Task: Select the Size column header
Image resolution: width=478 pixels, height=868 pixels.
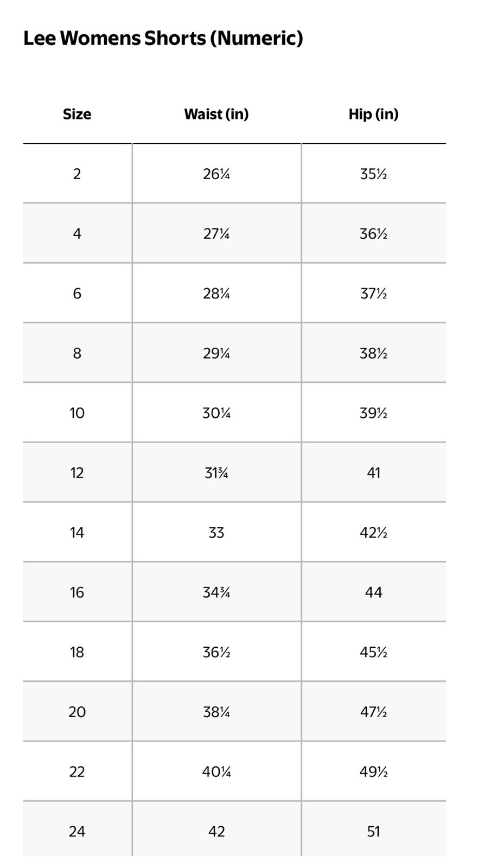Action: click(x=77, y=114)
